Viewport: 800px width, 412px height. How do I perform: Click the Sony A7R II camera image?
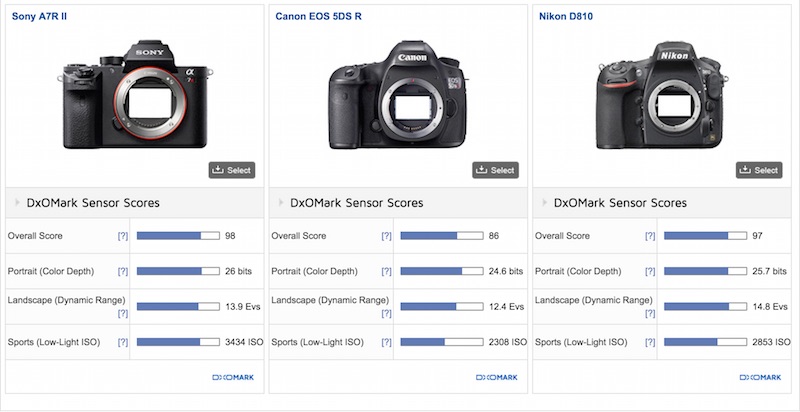tap(135, 95)
